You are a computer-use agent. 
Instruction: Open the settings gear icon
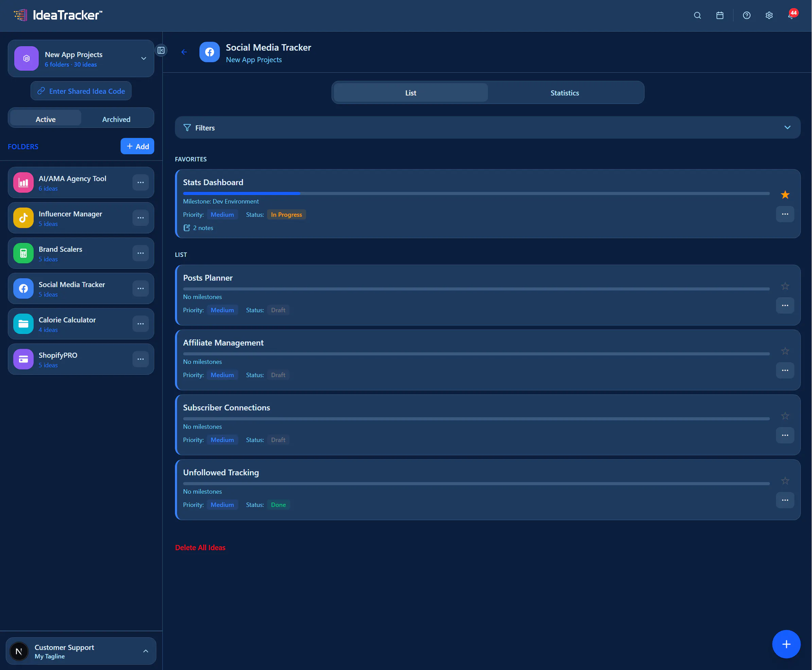[x=769, y=15]
